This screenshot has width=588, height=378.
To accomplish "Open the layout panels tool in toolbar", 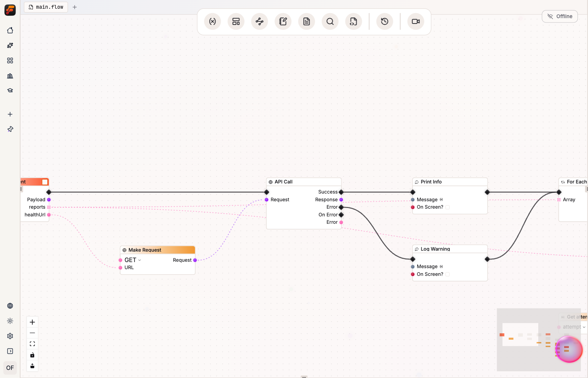I will [x=236, y=22].
